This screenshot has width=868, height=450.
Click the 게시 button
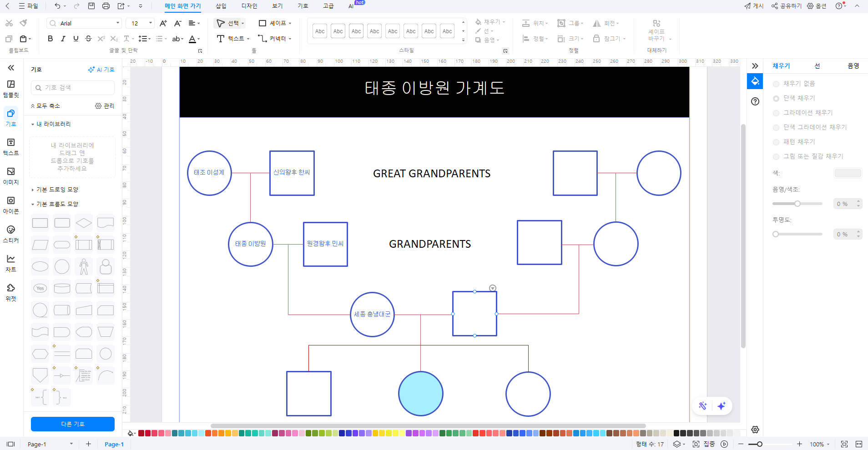pyautogui.click(x=754, y=6)
